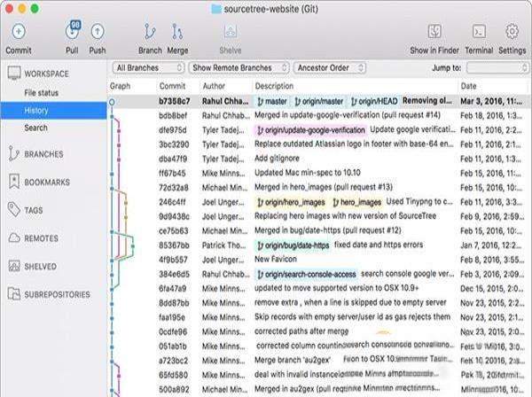Expand the SHELVED sidebar section

pos(41,267)
